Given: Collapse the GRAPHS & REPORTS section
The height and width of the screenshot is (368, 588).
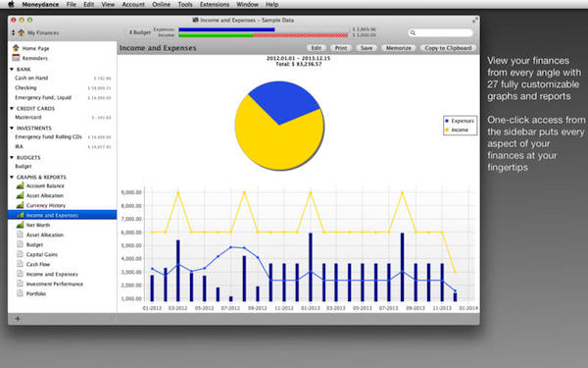Looking at the screenshot, I should [x=12, y=177].
